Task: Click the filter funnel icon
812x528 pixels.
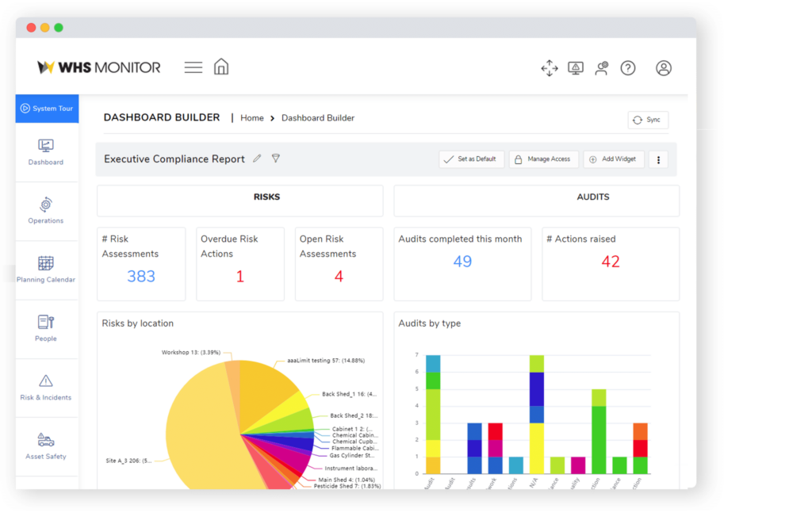Action: (276, 159)
